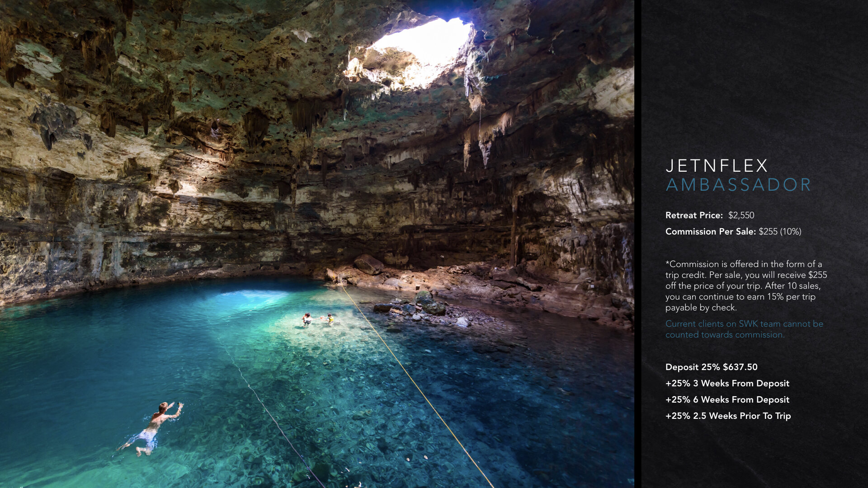Screen dimensions: 868x488
Task: Select 'Commission Per Sale: $255 (10%)' line
Action: (733, 232)
